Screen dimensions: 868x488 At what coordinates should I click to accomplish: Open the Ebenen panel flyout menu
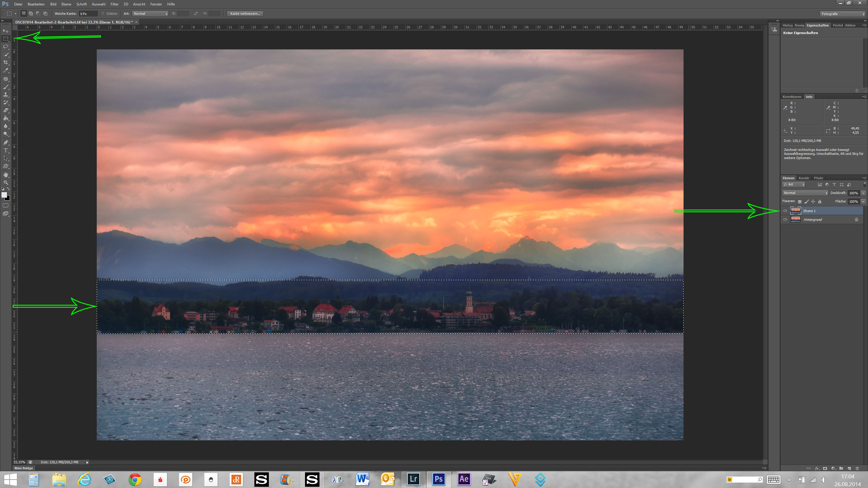pyautogui.click(x=864, y=178)
